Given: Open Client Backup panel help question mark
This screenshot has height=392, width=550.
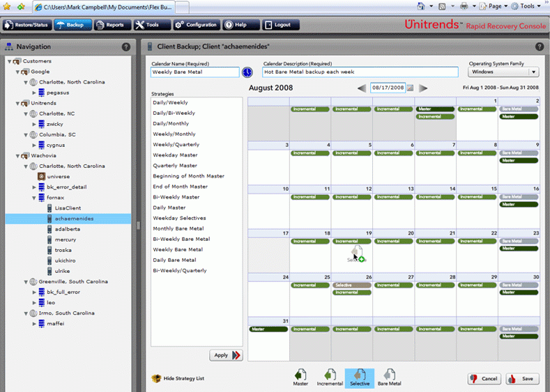Looking at the screenshot, I should 540,47.
